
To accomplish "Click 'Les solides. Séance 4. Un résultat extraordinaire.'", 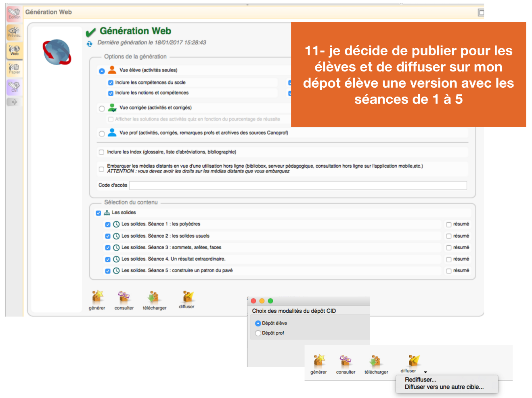I will tap(174, 259).
